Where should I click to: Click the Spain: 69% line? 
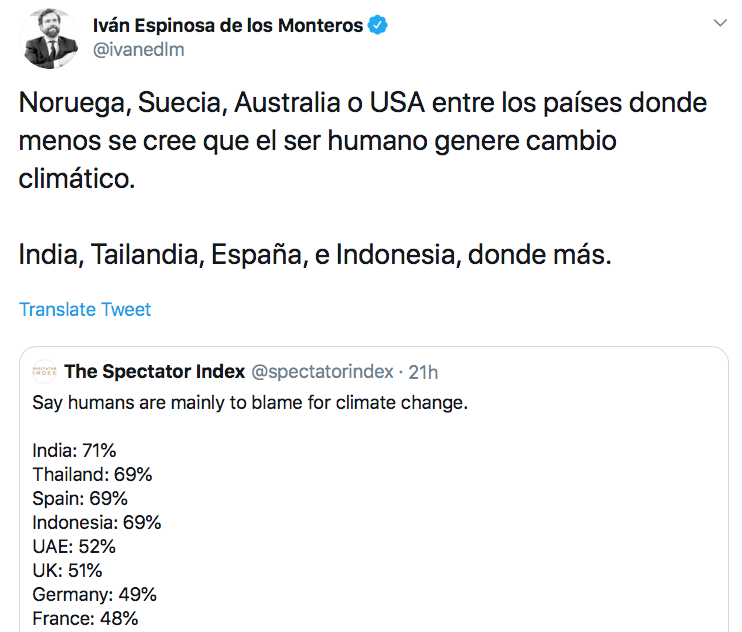80,499
